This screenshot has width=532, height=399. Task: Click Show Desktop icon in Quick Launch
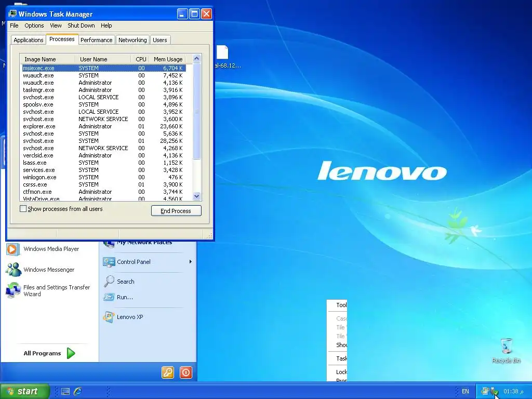coord(65,392)
